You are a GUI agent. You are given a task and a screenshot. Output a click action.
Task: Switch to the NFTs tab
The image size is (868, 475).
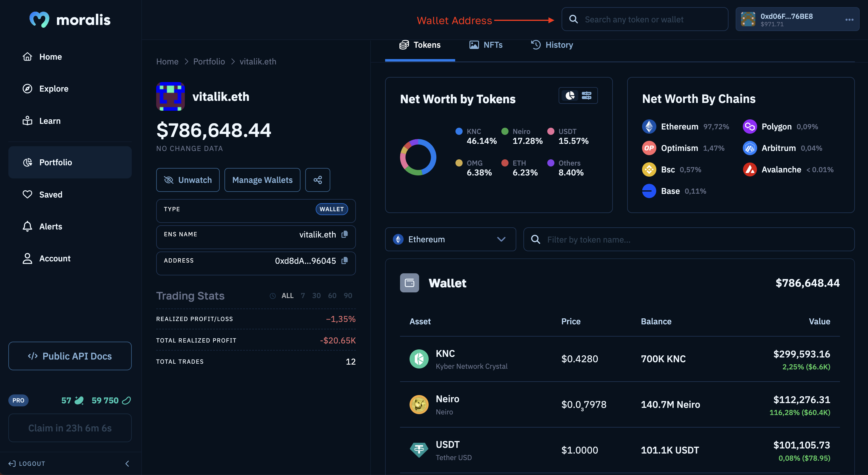tap(486, 45)
